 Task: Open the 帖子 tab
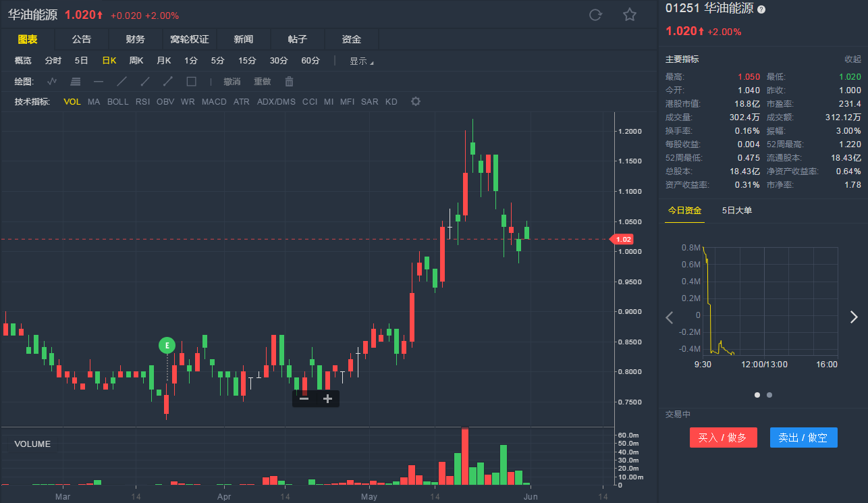coord(298,39)
